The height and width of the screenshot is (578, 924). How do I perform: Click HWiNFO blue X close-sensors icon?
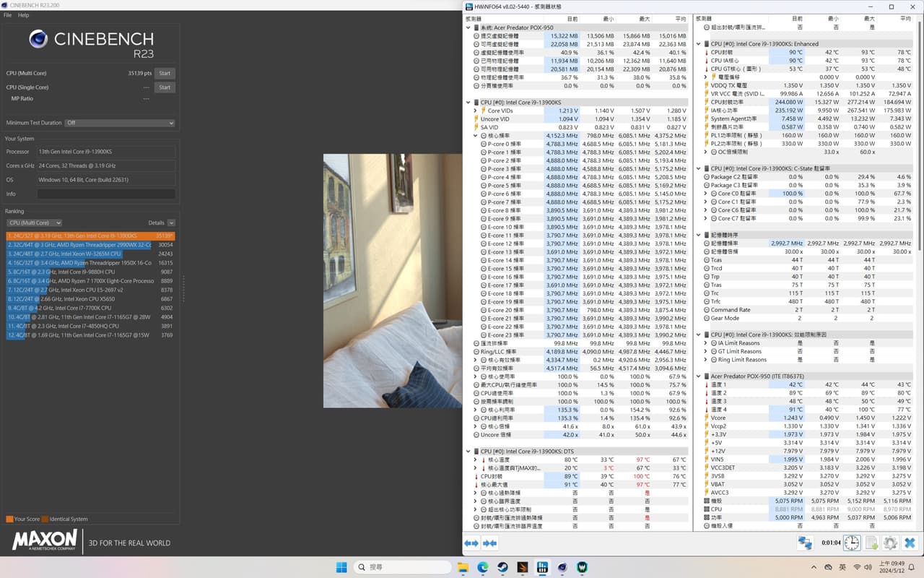click(910, 543)
